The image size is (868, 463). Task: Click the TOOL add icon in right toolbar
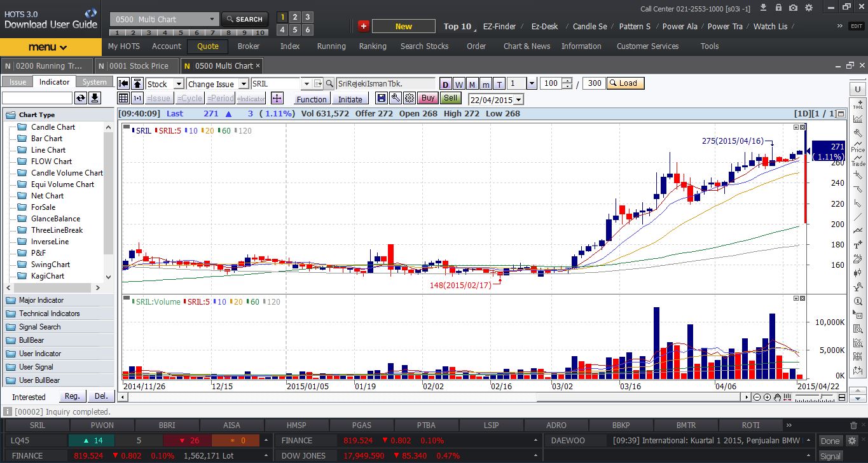click(858, 104)
